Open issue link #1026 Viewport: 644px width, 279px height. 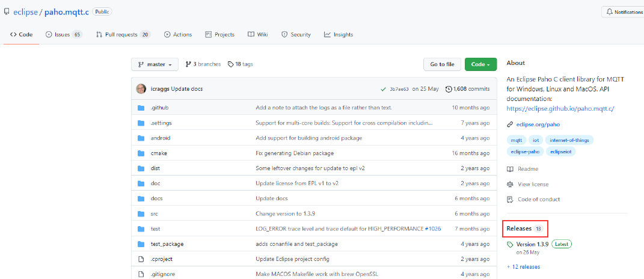pos(433,229)
